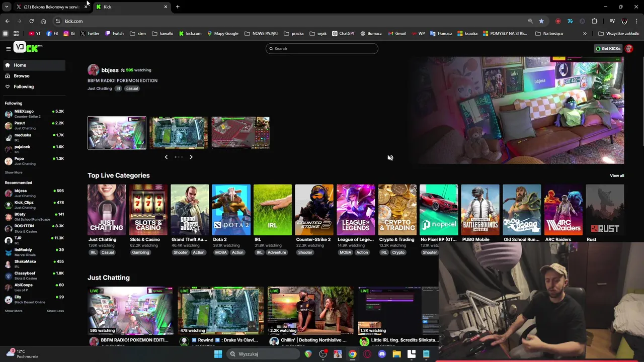Open the Slots & Casino category card
Screen dimensions: 644x362
(148, 210)
